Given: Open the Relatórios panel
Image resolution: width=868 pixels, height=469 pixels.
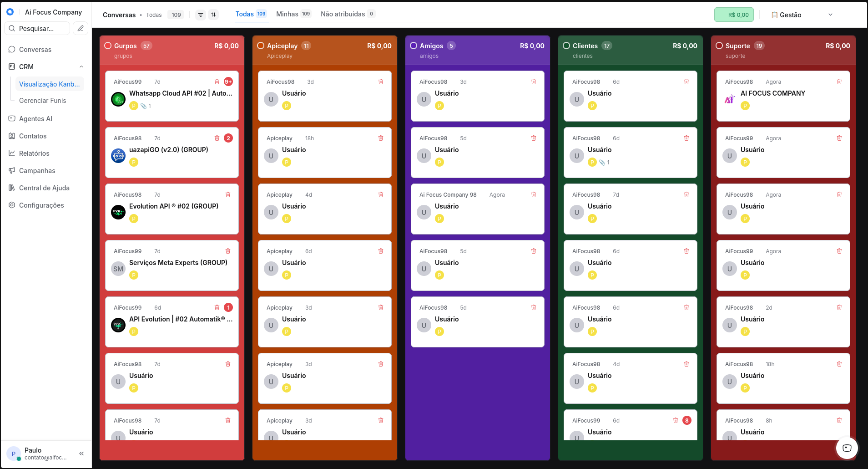Looking at the screenshot, I should (34, 153).
